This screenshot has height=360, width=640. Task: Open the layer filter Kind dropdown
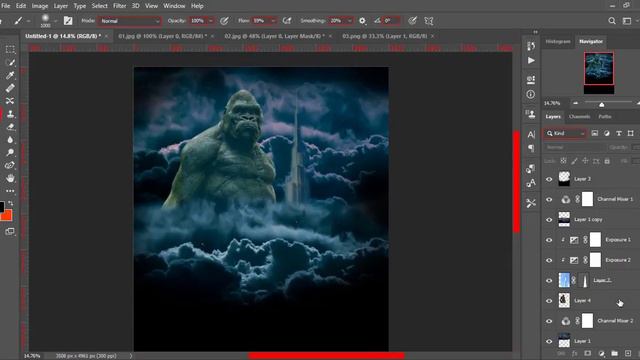(x=565, y=133)
